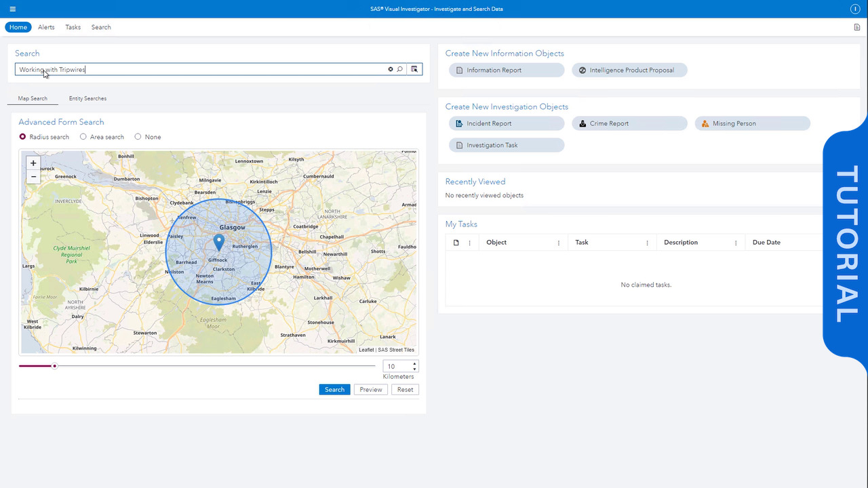Click the radius slider handle
The height and width of the screenshot is (488, 868).
point(55,366)
